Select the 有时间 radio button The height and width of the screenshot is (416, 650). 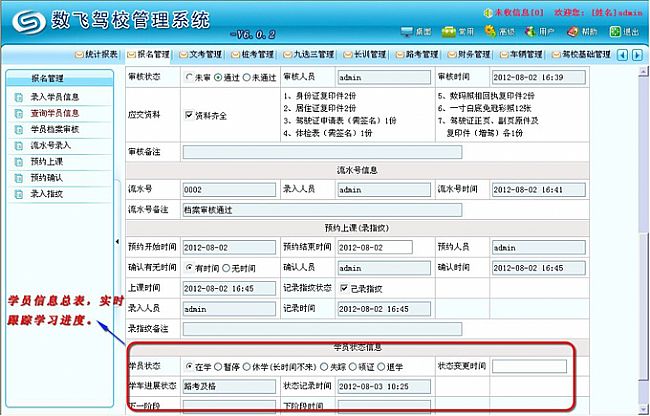click(x=189, y=268)
